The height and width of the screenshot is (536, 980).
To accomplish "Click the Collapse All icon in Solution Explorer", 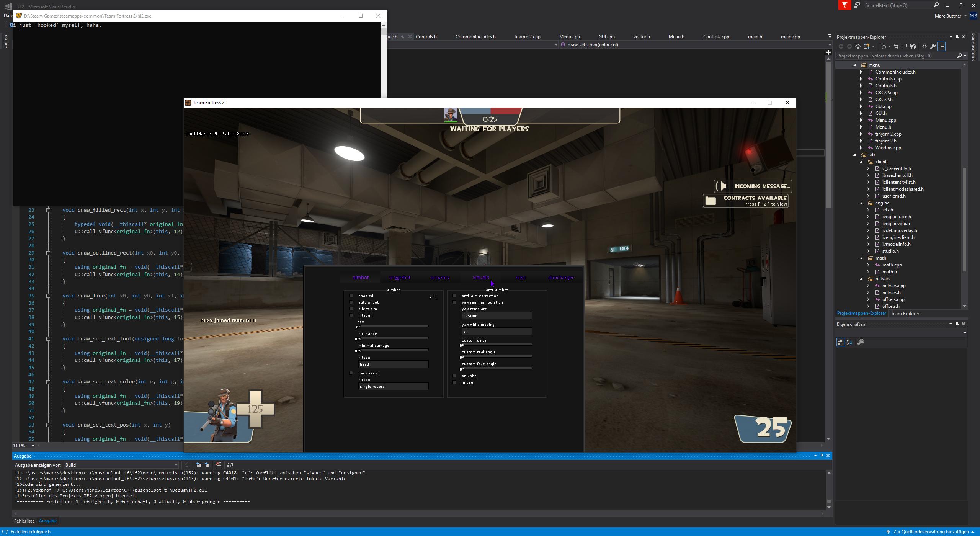I will tap(905, 46).
